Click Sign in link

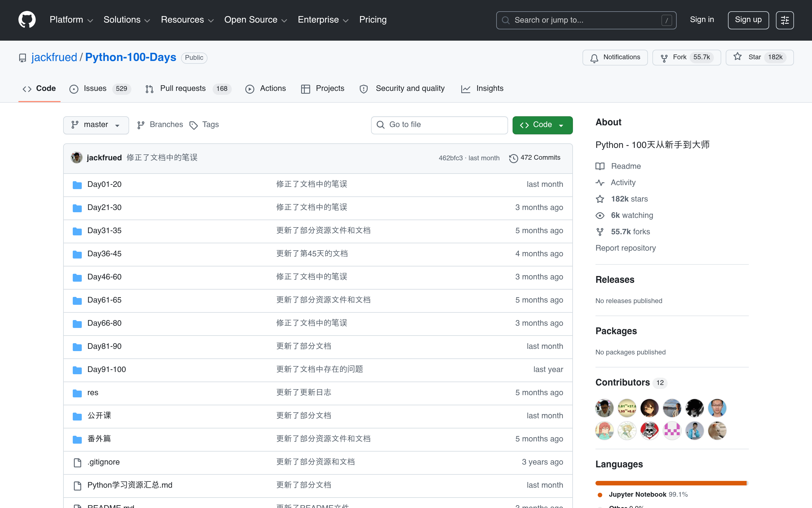[701, 20]
